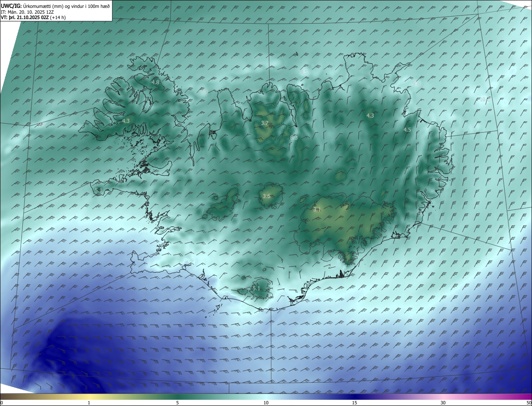This screenshot has height=406, width=532.
Task: Click the 8.3 value on the map
Action: [294, 137]
